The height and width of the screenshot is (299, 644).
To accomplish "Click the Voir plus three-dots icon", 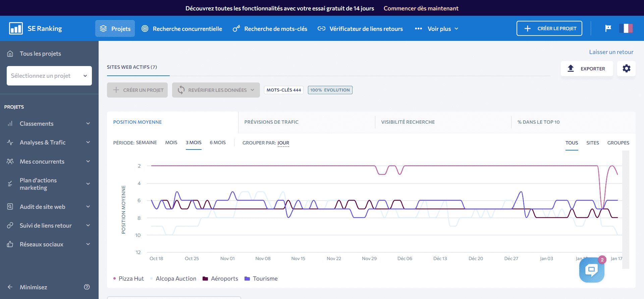I will coord(418,29).
